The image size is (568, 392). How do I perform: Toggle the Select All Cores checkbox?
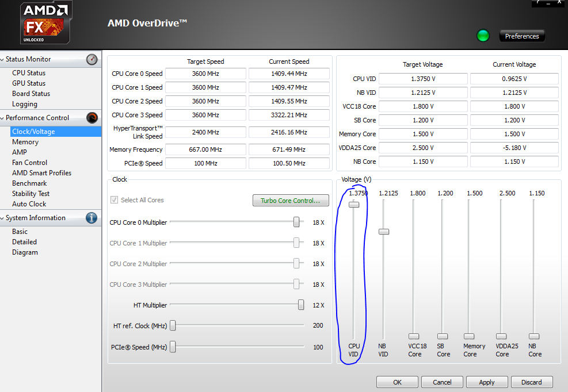click(114, 200)
